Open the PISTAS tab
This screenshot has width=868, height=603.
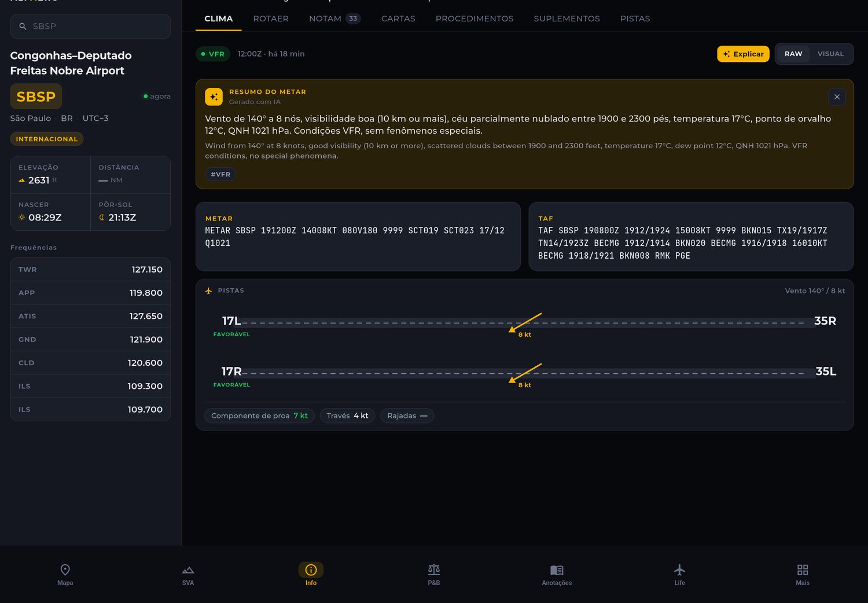[635, 19]
